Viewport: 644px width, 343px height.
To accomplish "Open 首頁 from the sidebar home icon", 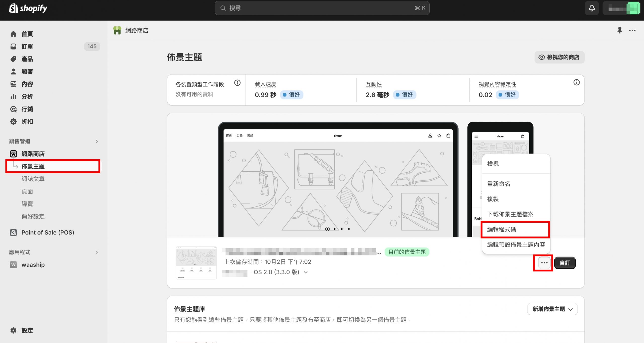I will (14, 34).
